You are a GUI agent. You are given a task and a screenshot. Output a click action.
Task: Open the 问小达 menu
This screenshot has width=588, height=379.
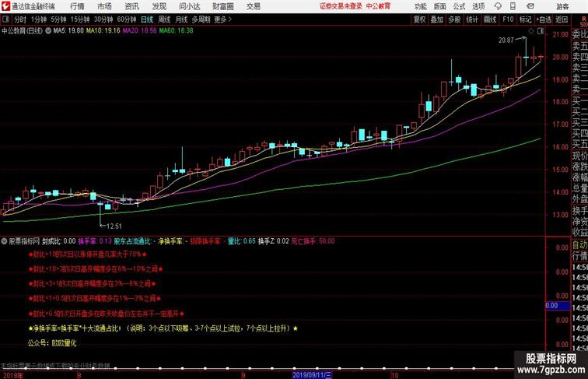coord(189,6)
